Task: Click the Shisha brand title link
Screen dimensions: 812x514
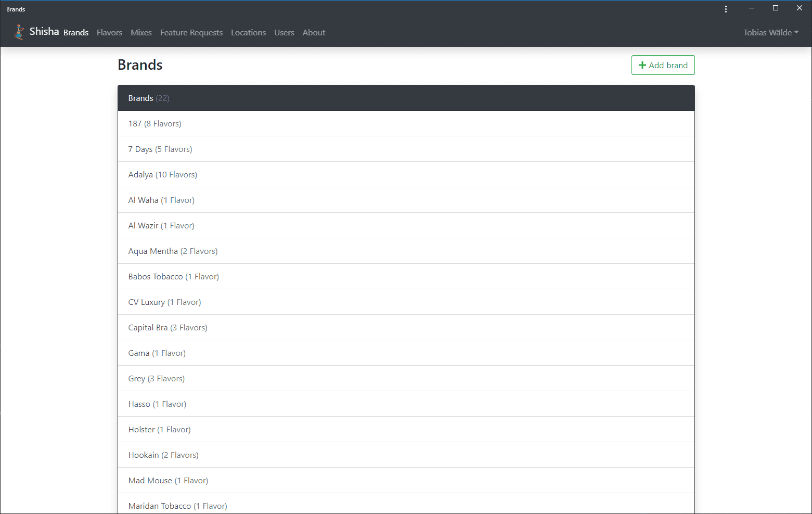Action: [x=44, y=32]
